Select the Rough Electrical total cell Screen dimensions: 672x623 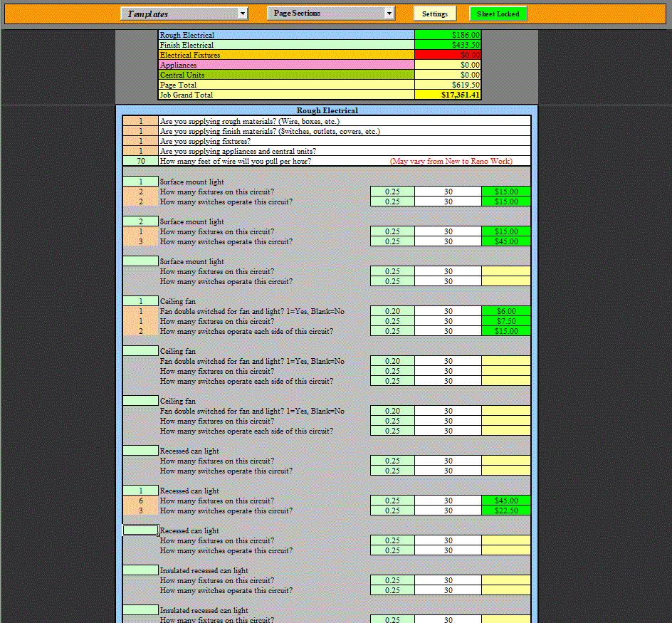(x=448, y=34)
